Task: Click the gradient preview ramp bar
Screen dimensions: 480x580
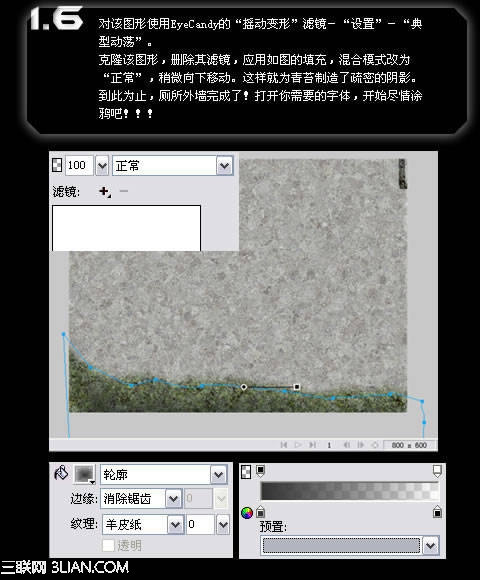Action: [x=350, y=491]
